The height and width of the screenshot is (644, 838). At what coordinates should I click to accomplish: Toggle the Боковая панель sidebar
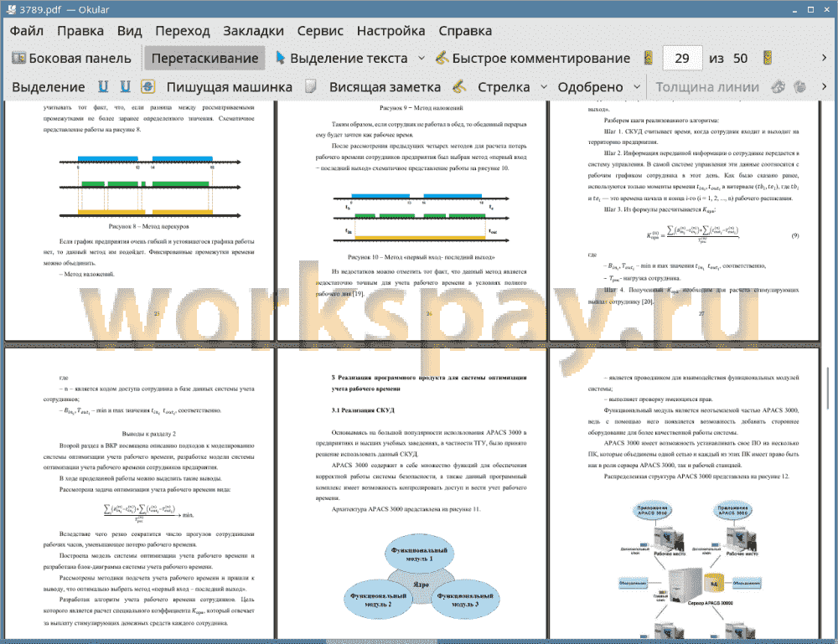click(71, 59)
